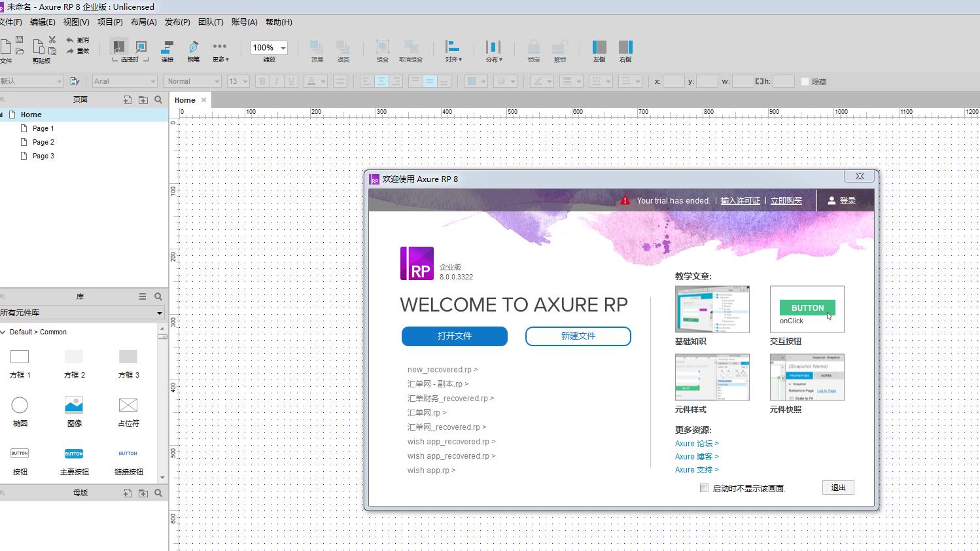
Task: Click the cut scissors icon
Action: (x=52, y=39)
